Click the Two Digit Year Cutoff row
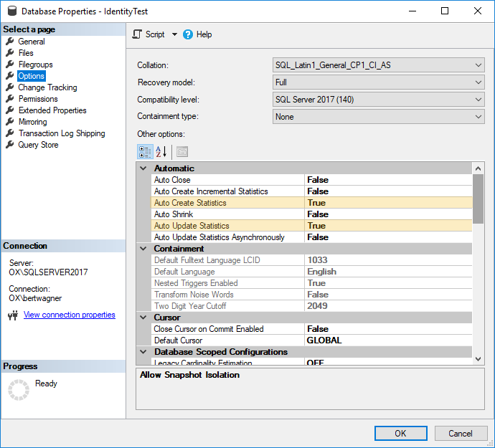Image resolution: width=495 pixels, height=448 pixels. coord(311,306)
